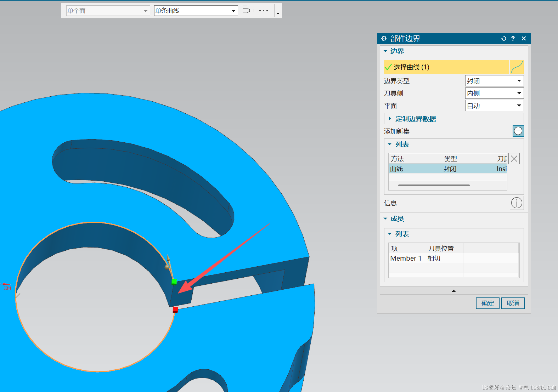This screenshot has height=392, width=558.
Task: Collapse the 列表 group under 成员
Action: point(390,234)
